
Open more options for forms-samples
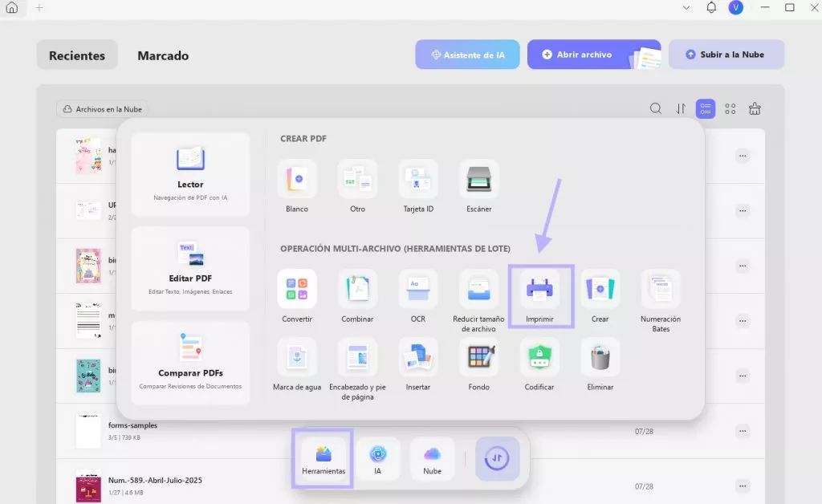click(x=743, y=431)
